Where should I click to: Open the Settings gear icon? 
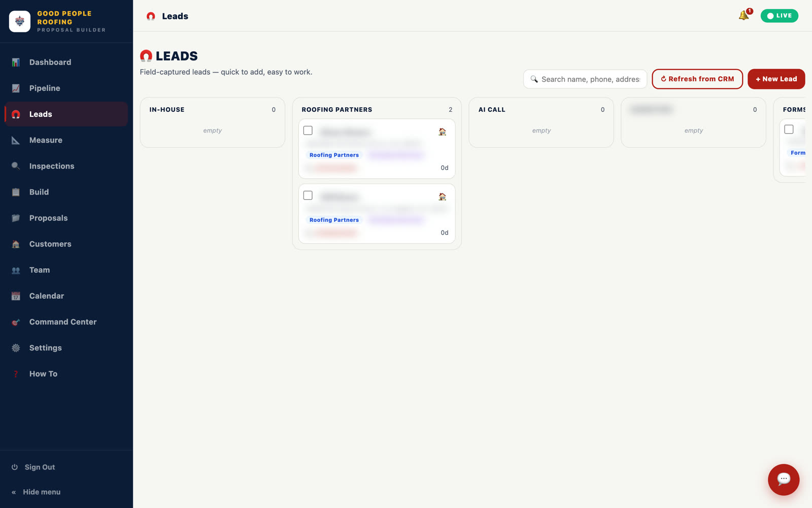(16, 348)
